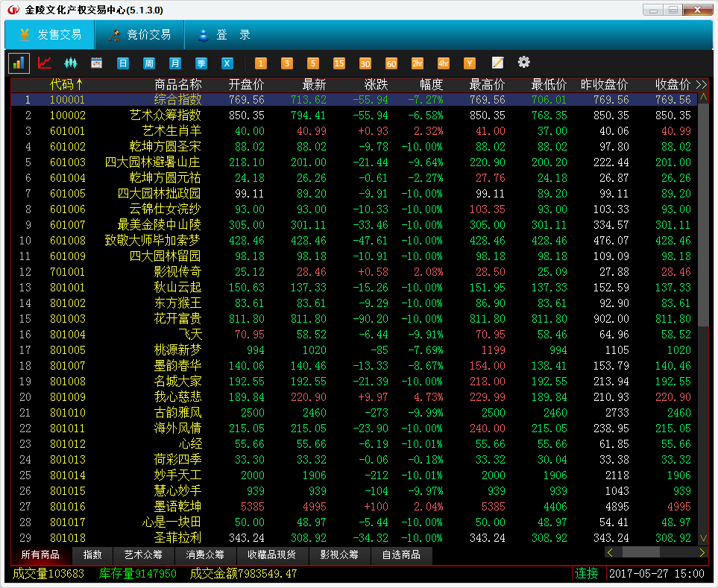Select the weekly (周) period icon
The image size is (718, 588).
coord(149,63)
